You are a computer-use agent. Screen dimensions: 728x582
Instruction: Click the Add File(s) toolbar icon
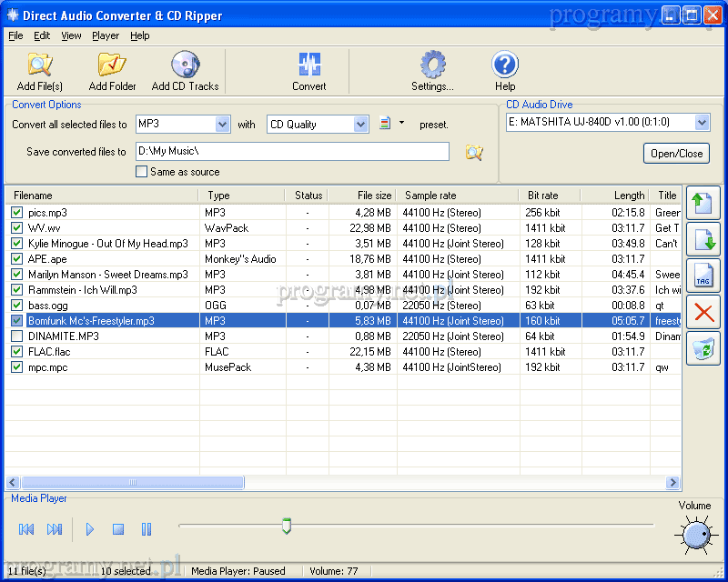[x=39, y=65]
